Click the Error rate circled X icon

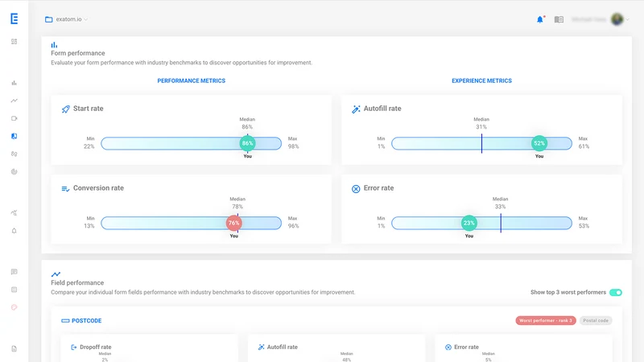click(x=356, y=189)
